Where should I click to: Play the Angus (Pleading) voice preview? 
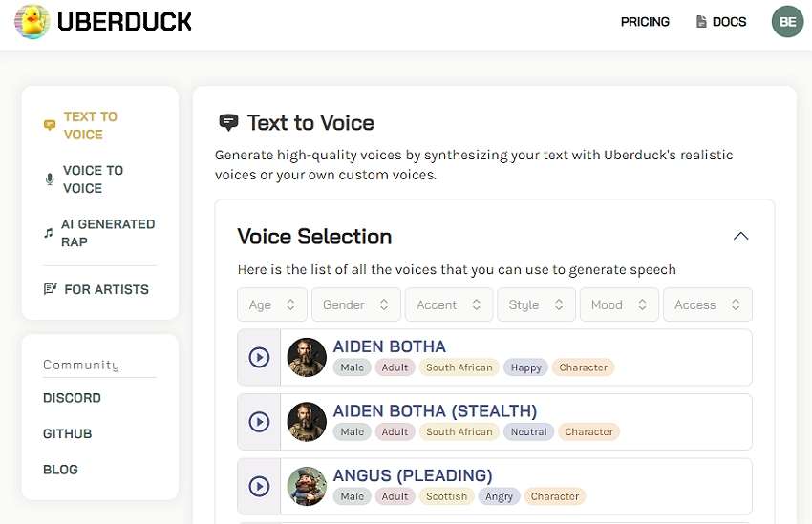pos(259,487)
